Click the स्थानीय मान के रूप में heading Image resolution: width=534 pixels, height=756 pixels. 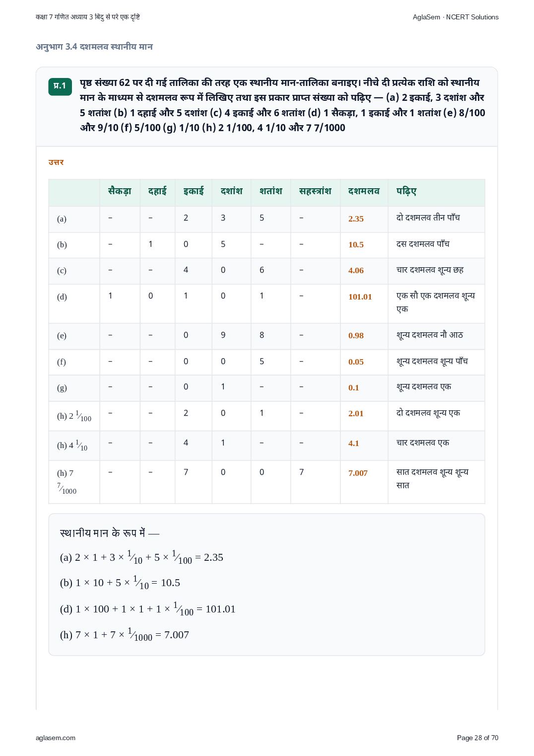pos(110,533)
